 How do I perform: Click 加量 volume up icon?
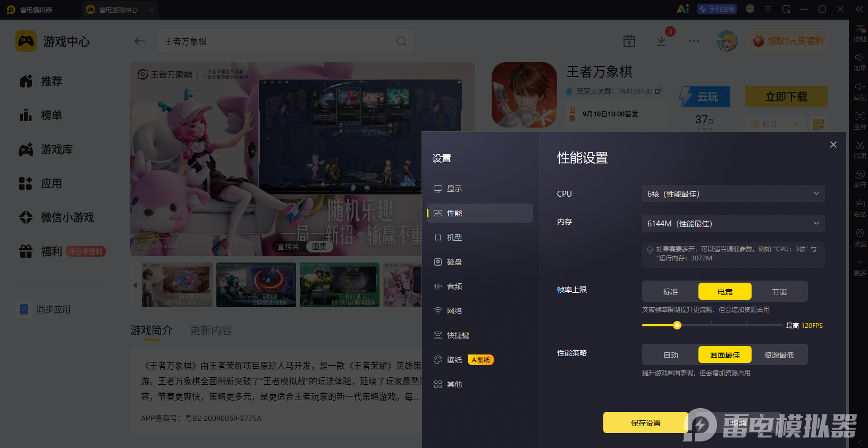[859, 62]
